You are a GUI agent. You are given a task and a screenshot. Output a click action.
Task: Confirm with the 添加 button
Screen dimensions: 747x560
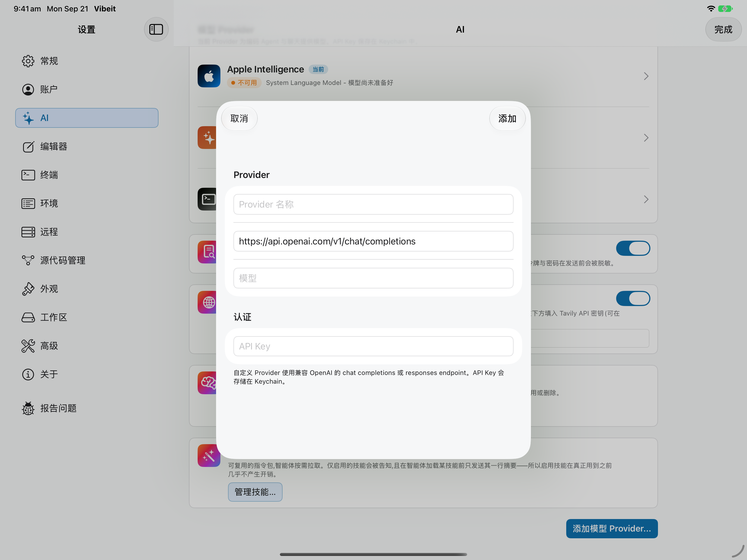pyautogui.click(x=507, y=118)
